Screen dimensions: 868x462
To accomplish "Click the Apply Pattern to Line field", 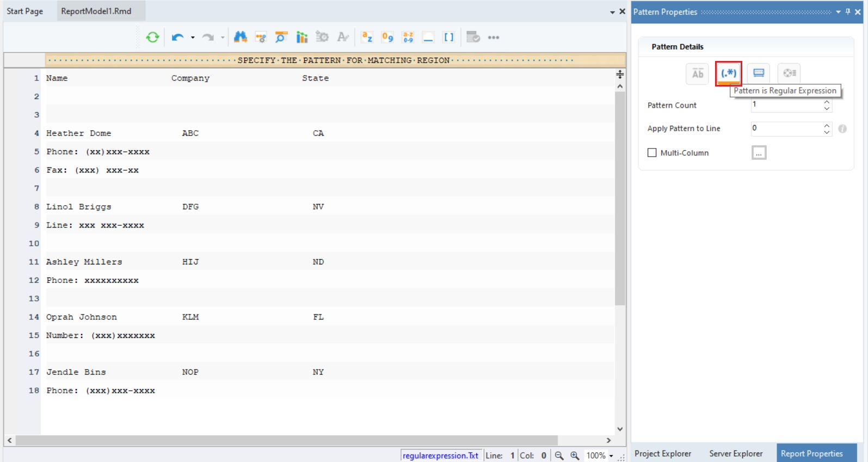I will click(786, 128).
